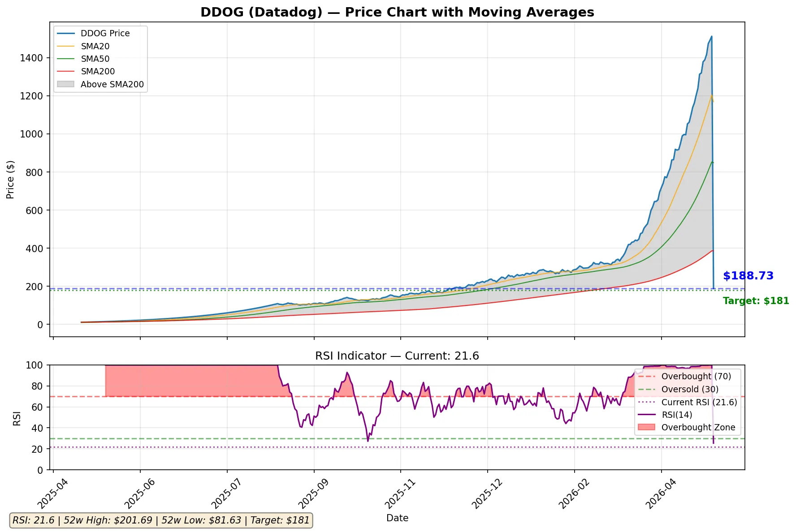This screenshot has width=796, height=532.
Task: Select the "2025-07" date tick label
Action: (226, 493)
